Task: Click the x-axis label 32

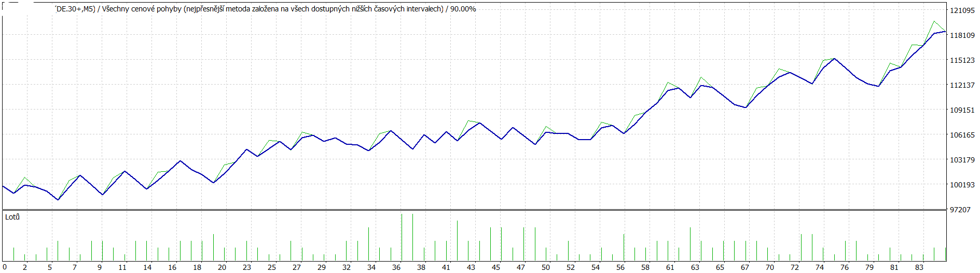Action: tap(347, 267)
